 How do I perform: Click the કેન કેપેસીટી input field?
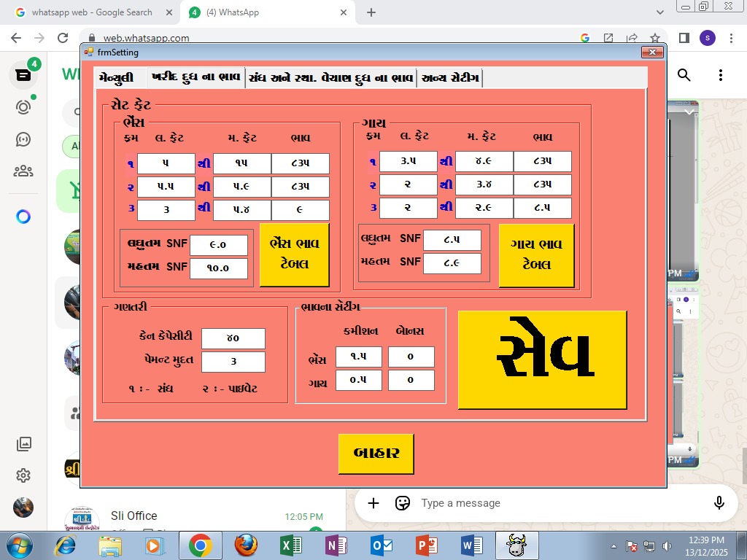pyautogui.click(x=233, y=338)
